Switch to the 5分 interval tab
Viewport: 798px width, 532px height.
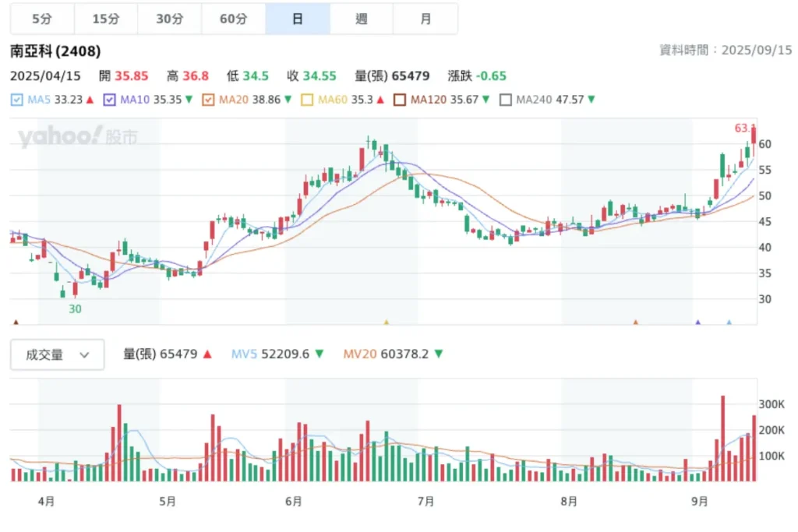tap(42, 19)
